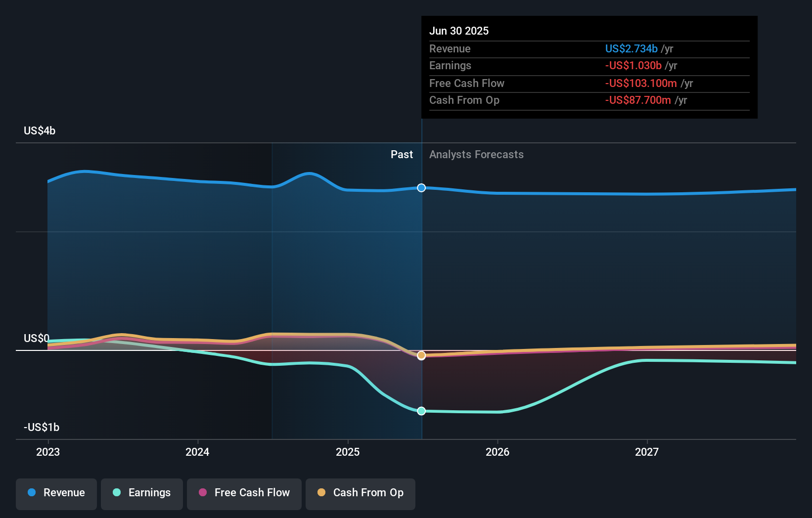Click the Free Cash Flow value -US$103.100m
The image size is (812, 518).
tap(640, 83)
